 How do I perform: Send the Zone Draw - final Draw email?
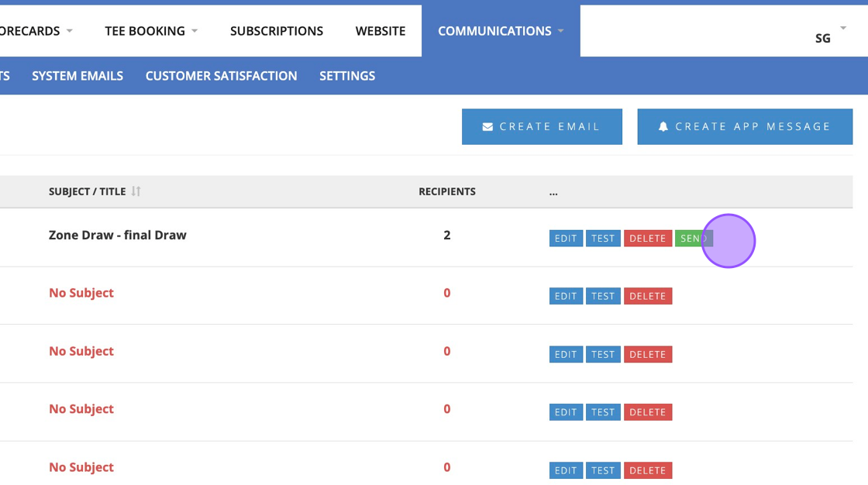tap(693, 239)
